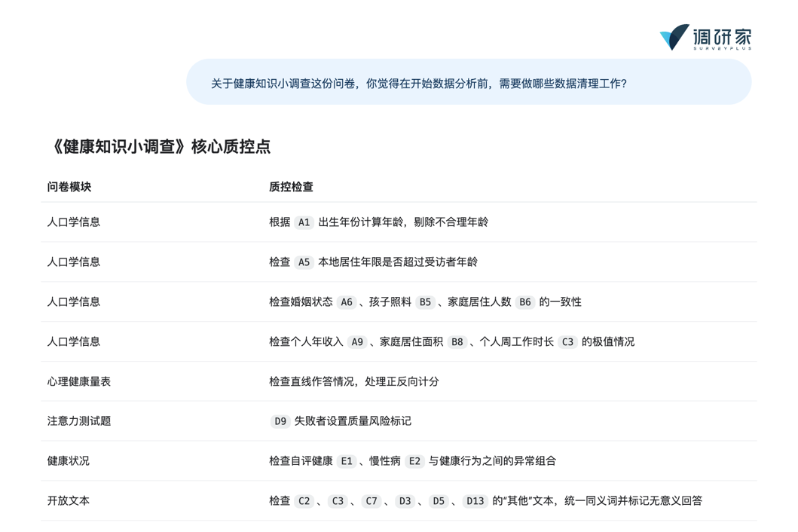
Task: Click the 问卷模块 column header
Action: pos(69,187)
